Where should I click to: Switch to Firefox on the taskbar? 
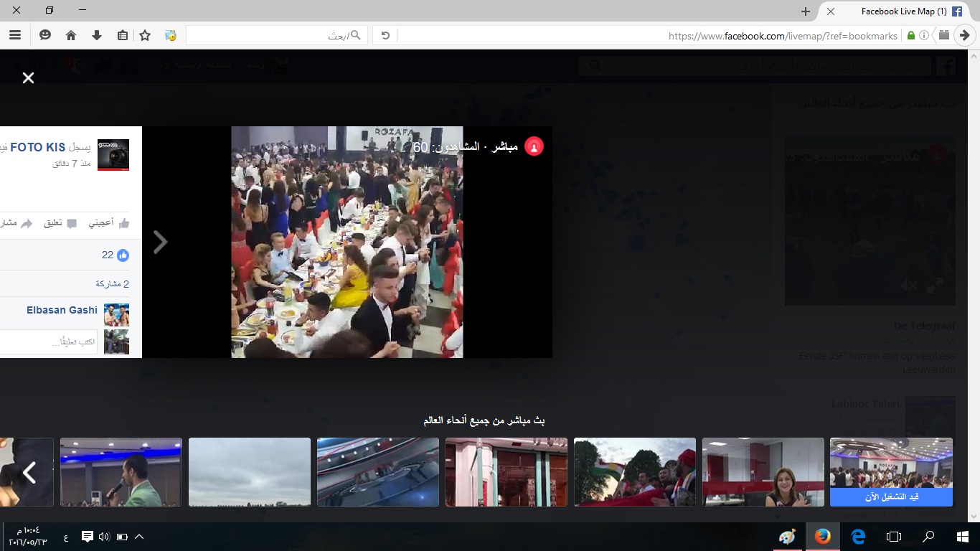click(823, 537)
